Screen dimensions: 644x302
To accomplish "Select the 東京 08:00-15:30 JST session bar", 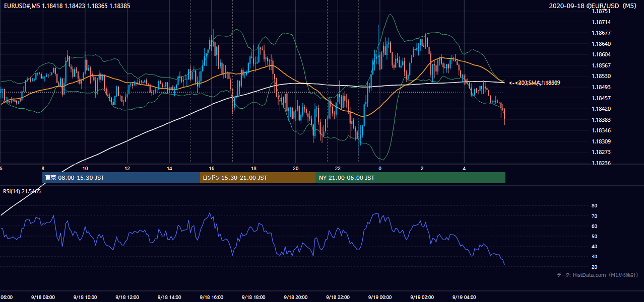I will (121, 178).
